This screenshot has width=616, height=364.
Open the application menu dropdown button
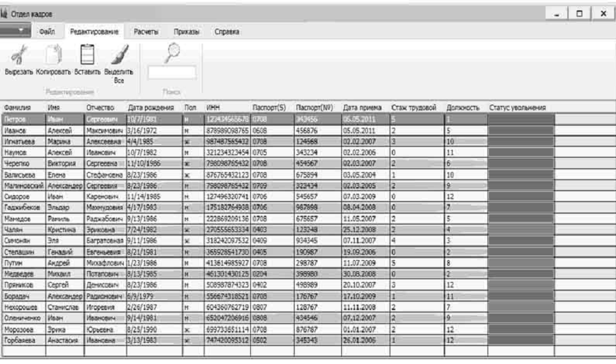click(23, 31)
